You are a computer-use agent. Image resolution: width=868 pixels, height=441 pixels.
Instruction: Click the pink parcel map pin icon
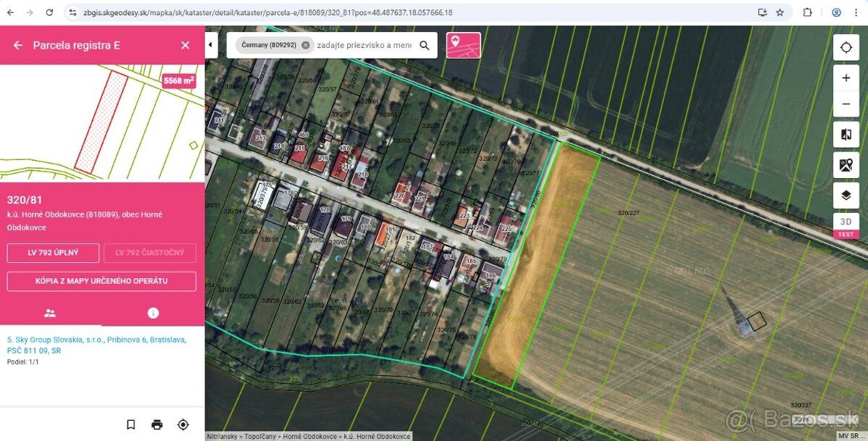click(464, 45)
